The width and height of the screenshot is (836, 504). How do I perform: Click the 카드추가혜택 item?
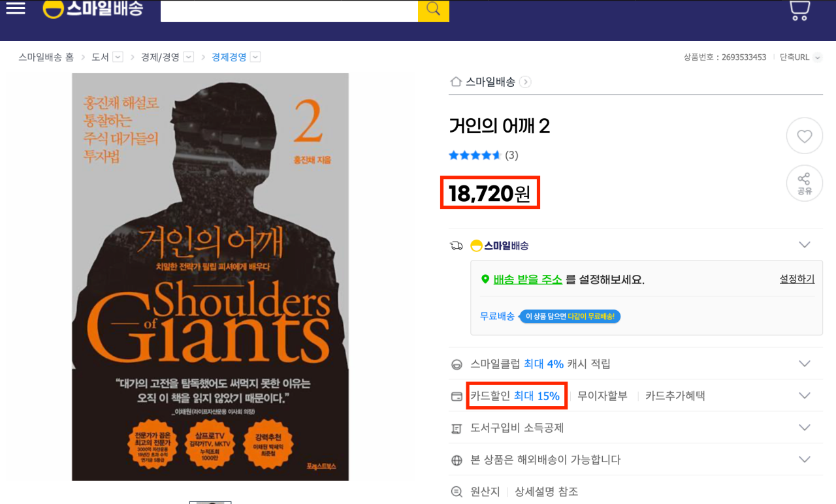pos(675,396)
